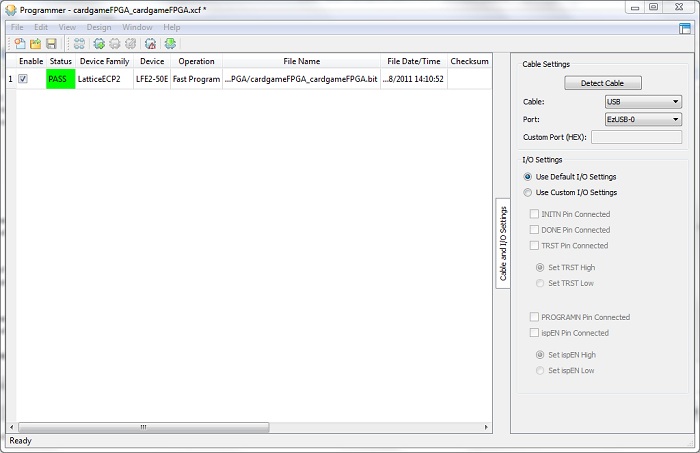Click the chip icon with red warning triangle

[150, 44]
